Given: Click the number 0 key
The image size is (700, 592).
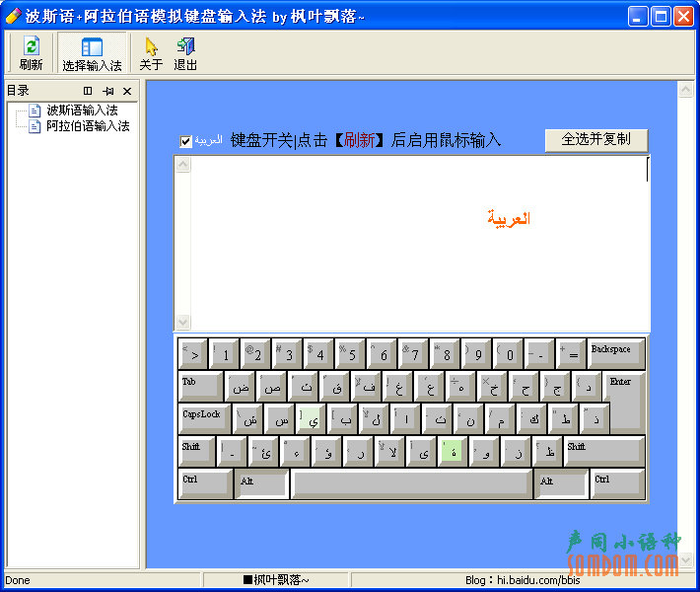Looking at the screenshot, I should pyautogui.click(x=508, y=353).
